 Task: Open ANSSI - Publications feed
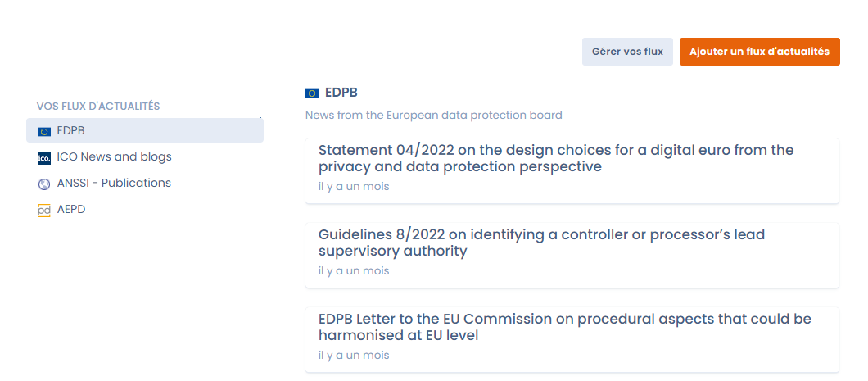(x=114, y=183)
